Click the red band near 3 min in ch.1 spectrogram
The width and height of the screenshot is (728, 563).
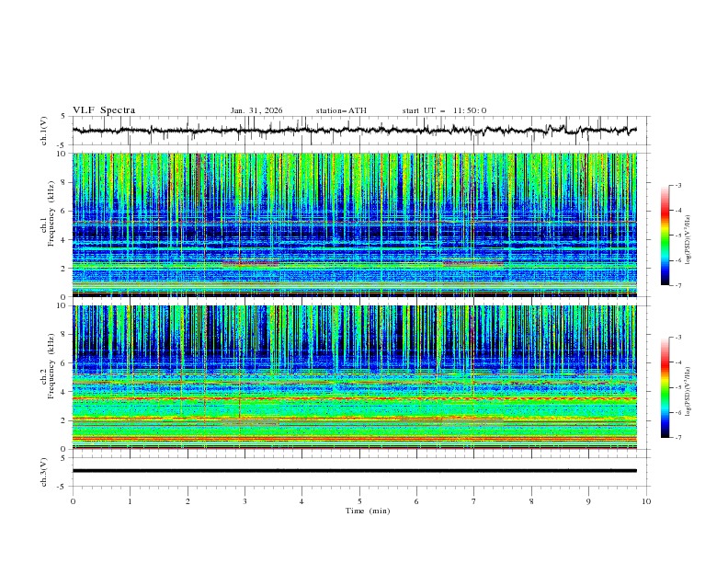coord(249,264)
